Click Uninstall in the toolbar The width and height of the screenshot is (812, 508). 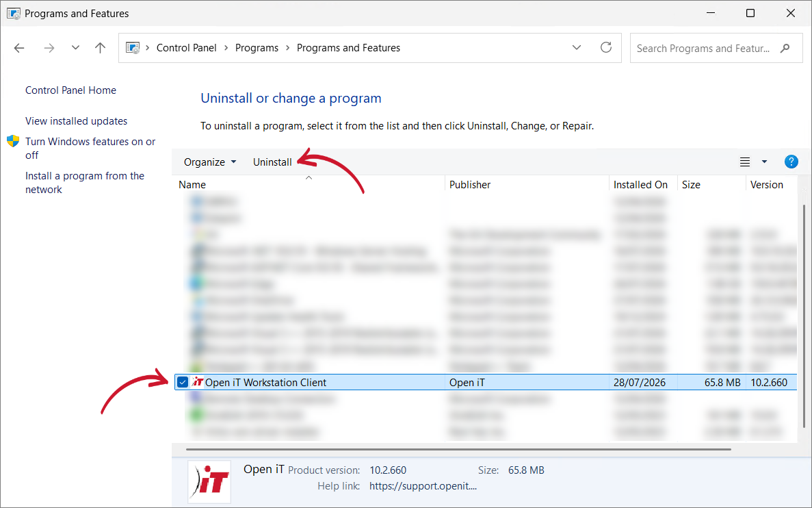coord(272,162)
